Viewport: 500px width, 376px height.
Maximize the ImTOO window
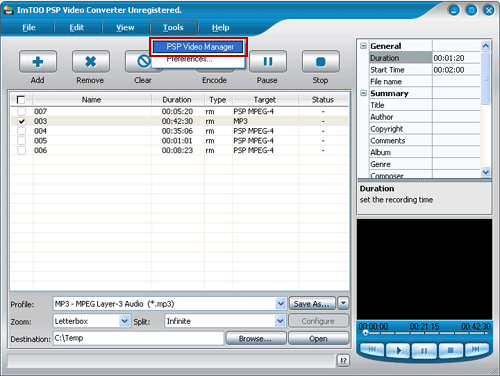tap(471, 10)
